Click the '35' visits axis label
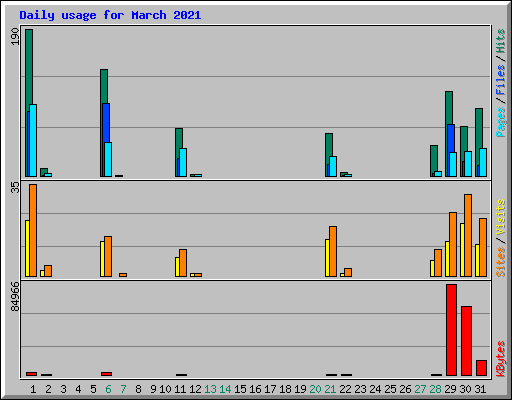The width and height of the screenshot is (512, 400). pyautogui.click(x=15, y=187)
